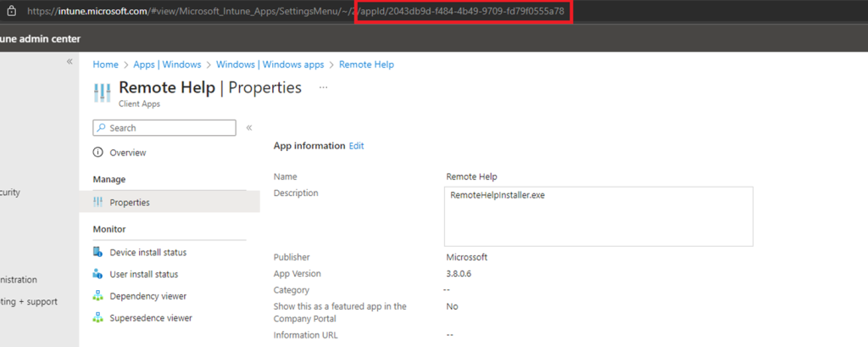Open Apps | Windows breadcrumb
Screen dimensions: 868x347
(167, 64)
